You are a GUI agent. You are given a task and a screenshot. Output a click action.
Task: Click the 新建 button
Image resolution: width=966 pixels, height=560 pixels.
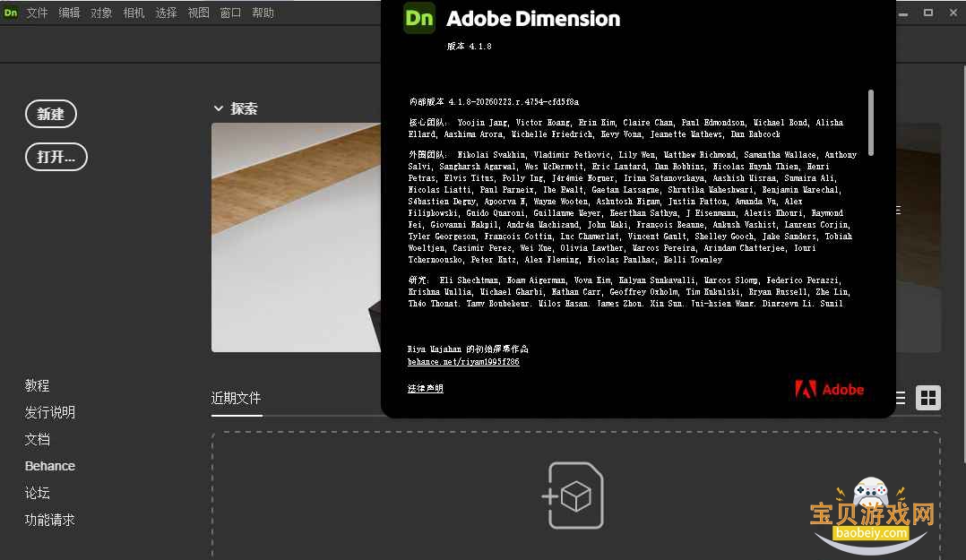coord(50,114)
